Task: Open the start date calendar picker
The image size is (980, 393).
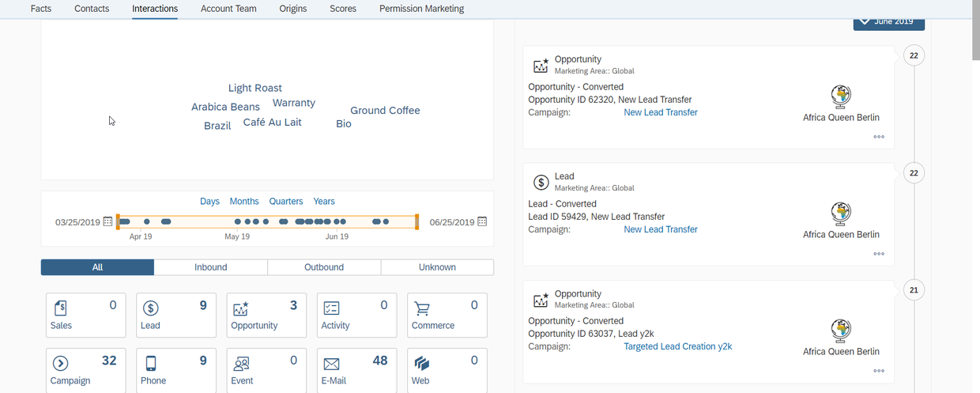Action: click(108, 222)
